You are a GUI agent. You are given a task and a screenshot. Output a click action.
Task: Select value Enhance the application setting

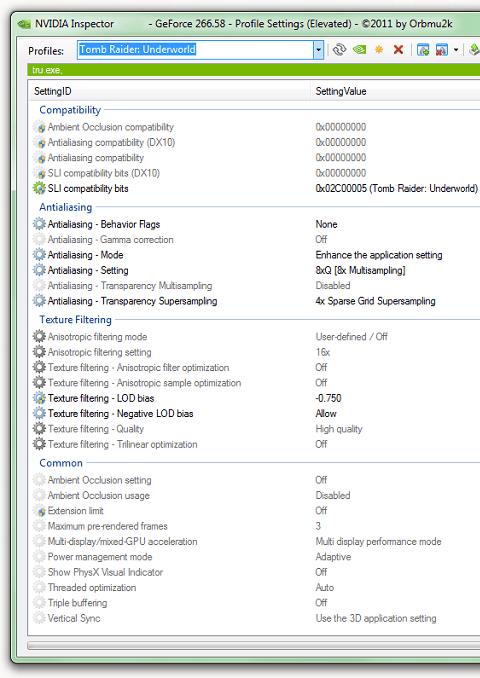(x=379, y=255)
